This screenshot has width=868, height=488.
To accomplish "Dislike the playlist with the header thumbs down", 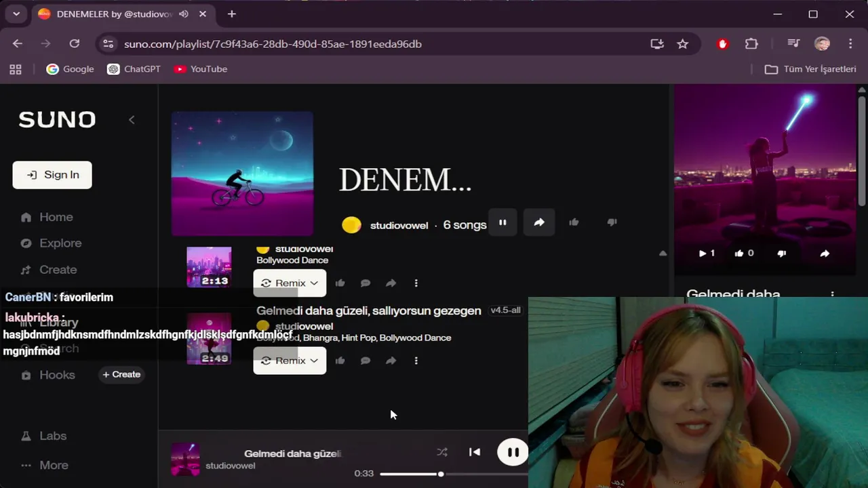I will [612, 222].
